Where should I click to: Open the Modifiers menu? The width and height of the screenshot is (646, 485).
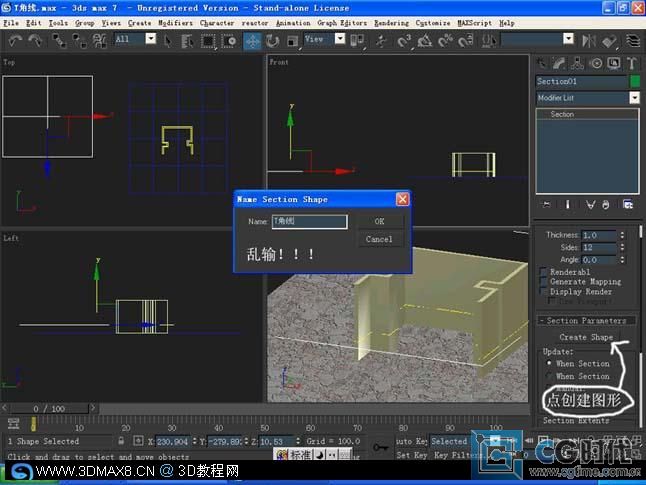[x=175, y=23]
